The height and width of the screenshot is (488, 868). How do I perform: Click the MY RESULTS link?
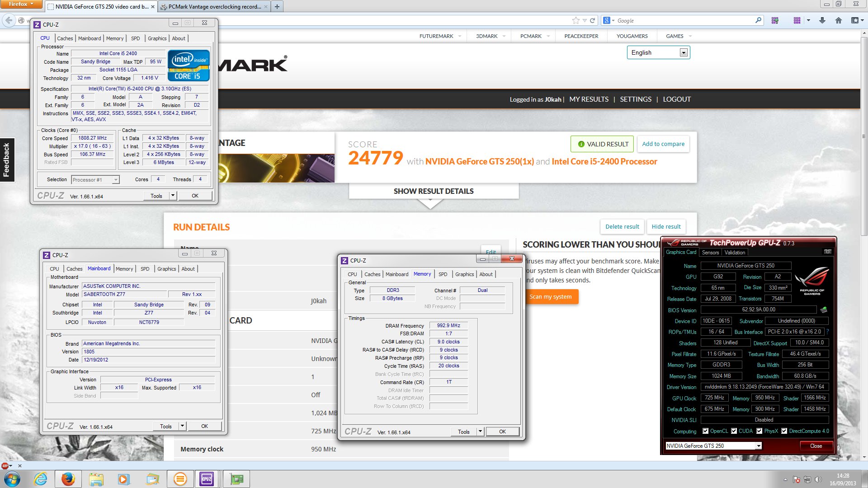pos(589,99)
